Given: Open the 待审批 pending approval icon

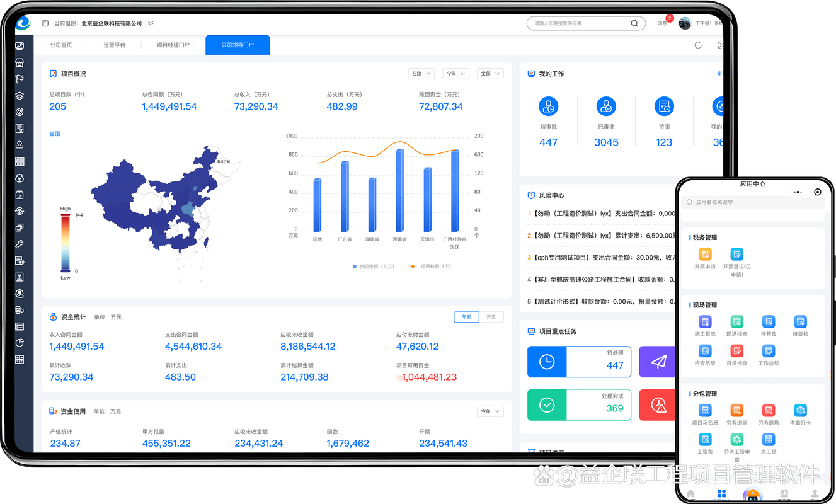Looking at the screenshot, I should click(548, 106).
